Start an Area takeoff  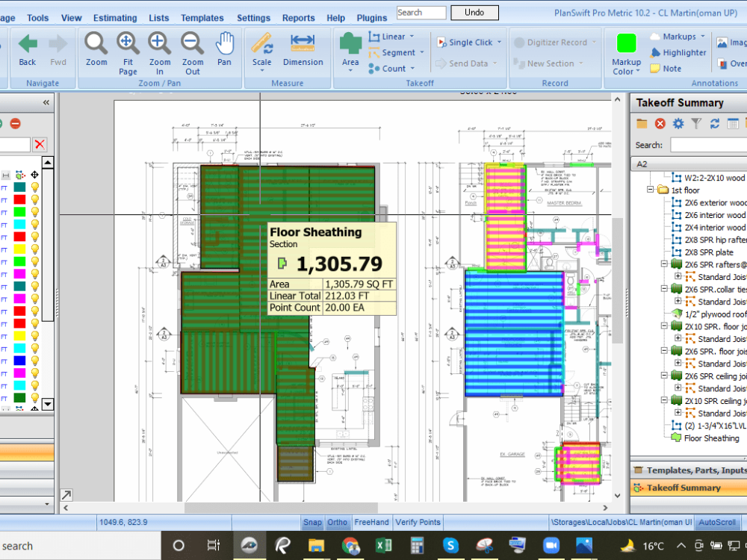point(350,52)
